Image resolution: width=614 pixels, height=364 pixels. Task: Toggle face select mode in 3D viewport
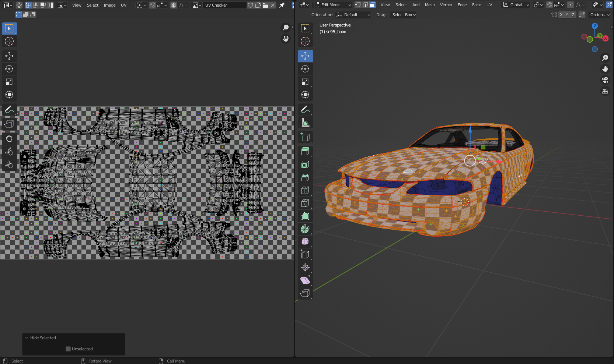pos(373,5)
